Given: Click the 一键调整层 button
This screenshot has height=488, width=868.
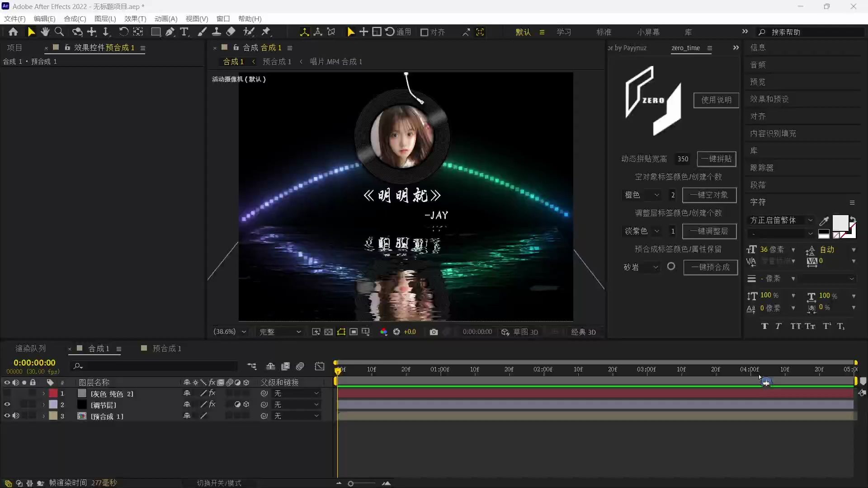Looking at the screenshot, I should click(x=709, y=231).
